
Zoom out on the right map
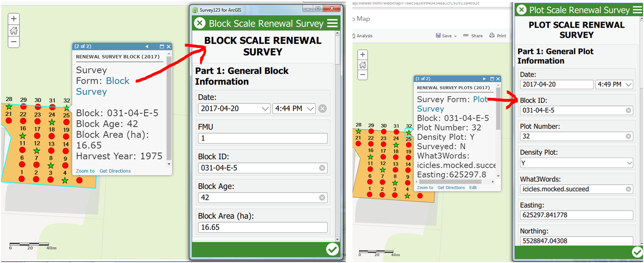click(x=363, y=75)
